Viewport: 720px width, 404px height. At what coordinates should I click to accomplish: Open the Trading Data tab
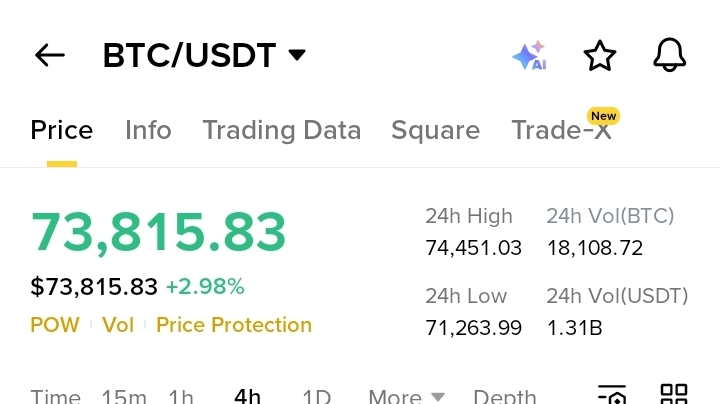pyautogui.click(x=282, y=130)
